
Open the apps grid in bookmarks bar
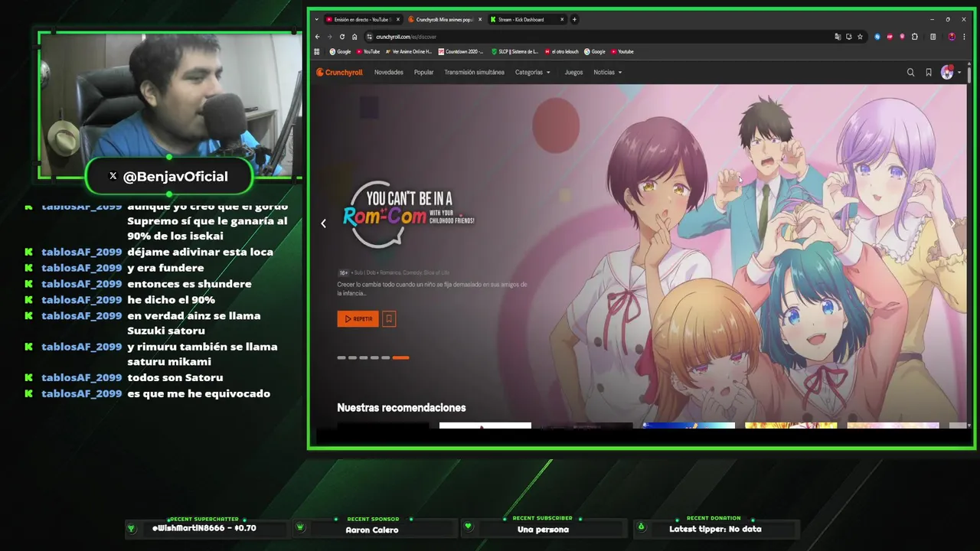click(x=317, y=52)
